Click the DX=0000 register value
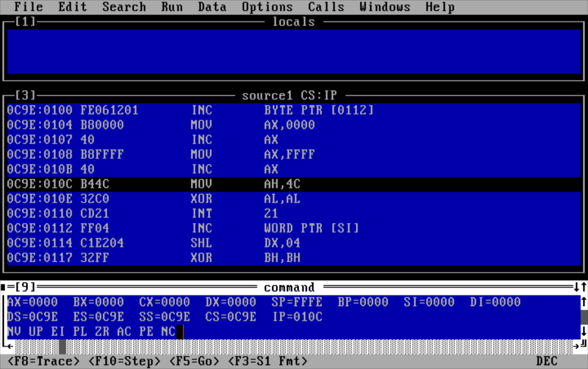Viewport: 588px width, 369px height. [x=231, y=302]
